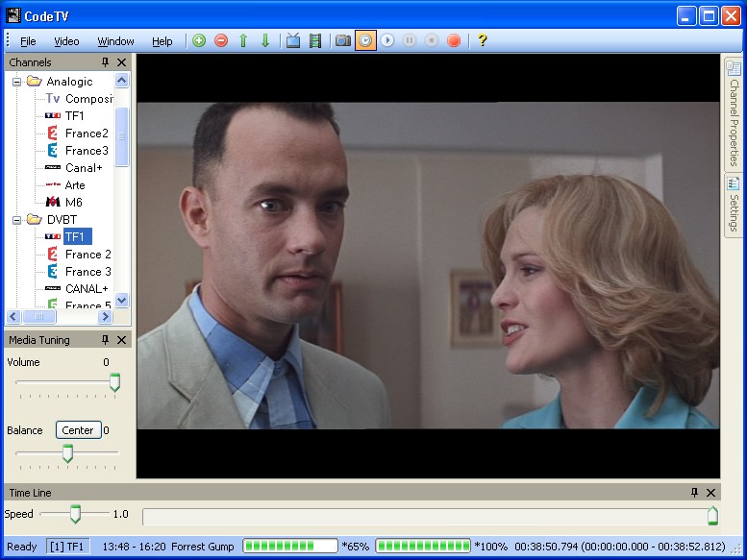This screenshot has height=560, width=747.
Task: Click the Volume slider handle
Action: (x=114, y=382)
